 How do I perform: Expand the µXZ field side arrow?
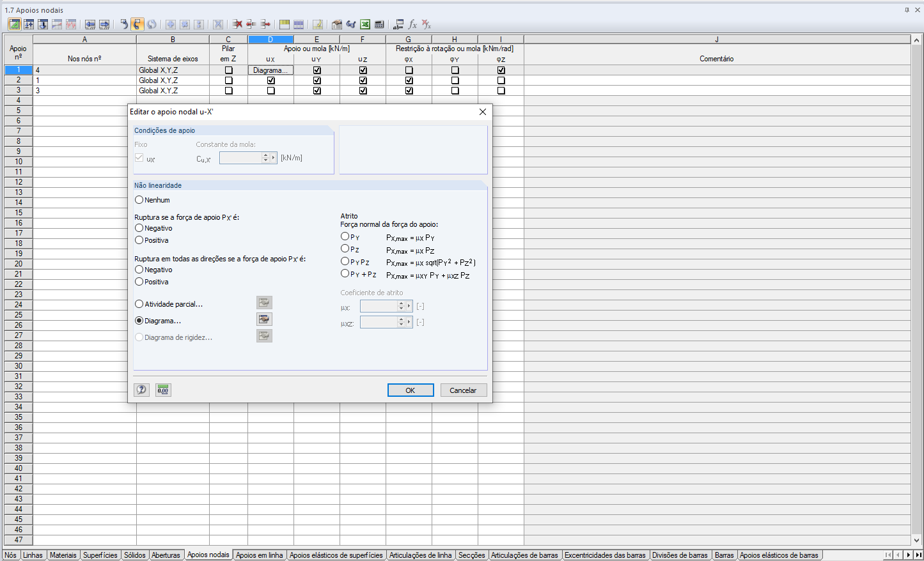(409, 322)
